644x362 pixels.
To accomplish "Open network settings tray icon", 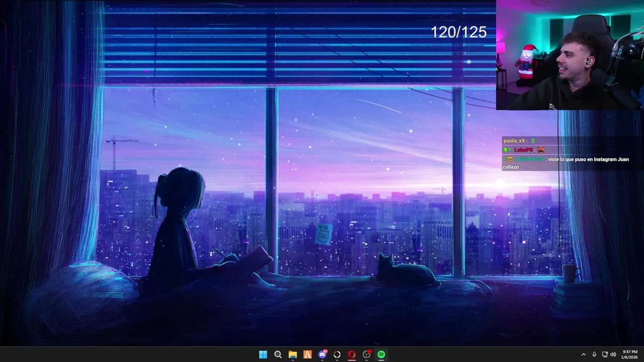I will pyautogui.click(x=605, y=354).
